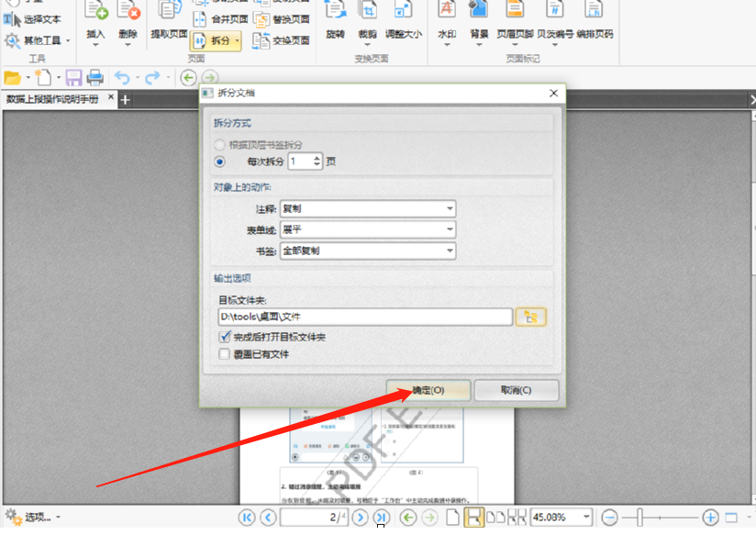Open the Split (拆分) dropdown arrow
756x535 pixels.
238,40
